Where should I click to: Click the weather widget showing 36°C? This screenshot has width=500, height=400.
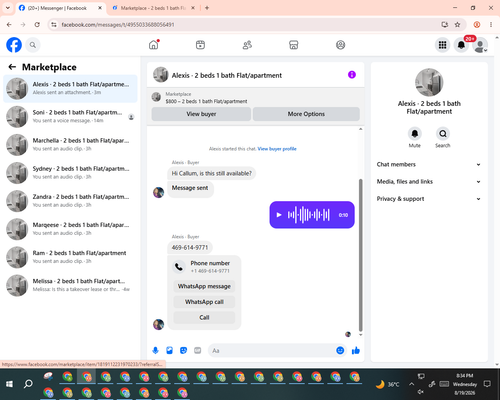click(387, 384)
